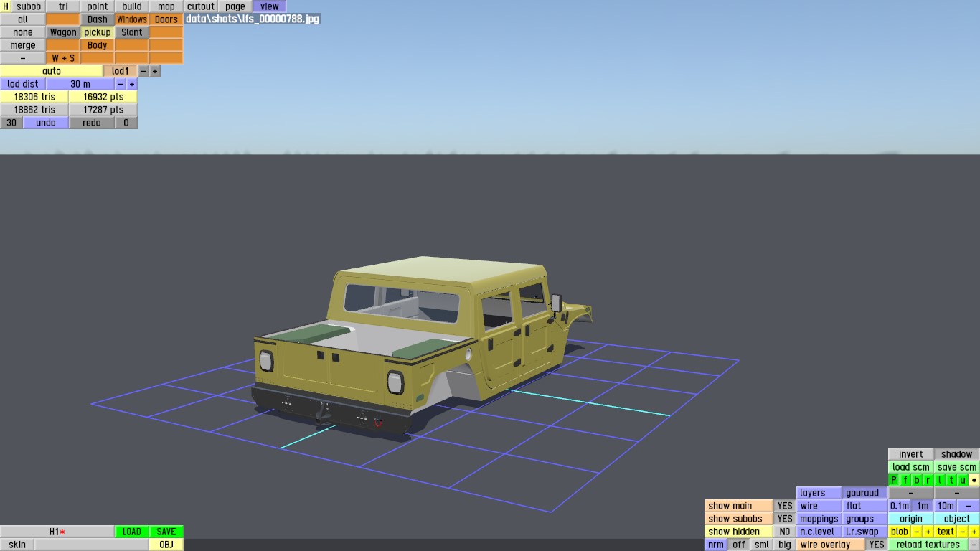Click the yellow H button beside subob
Viewport: 980px width, 551px height.
coord(6,6)
